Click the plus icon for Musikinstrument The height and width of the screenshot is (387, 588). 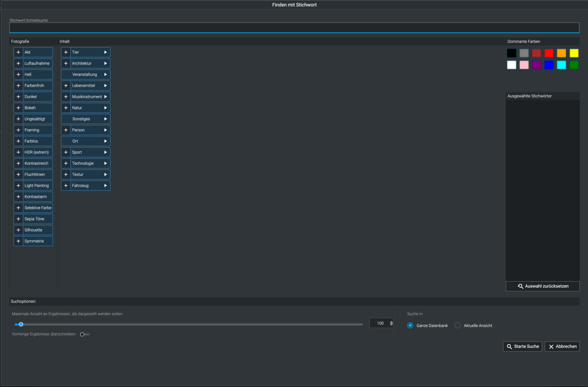(66, 97)
